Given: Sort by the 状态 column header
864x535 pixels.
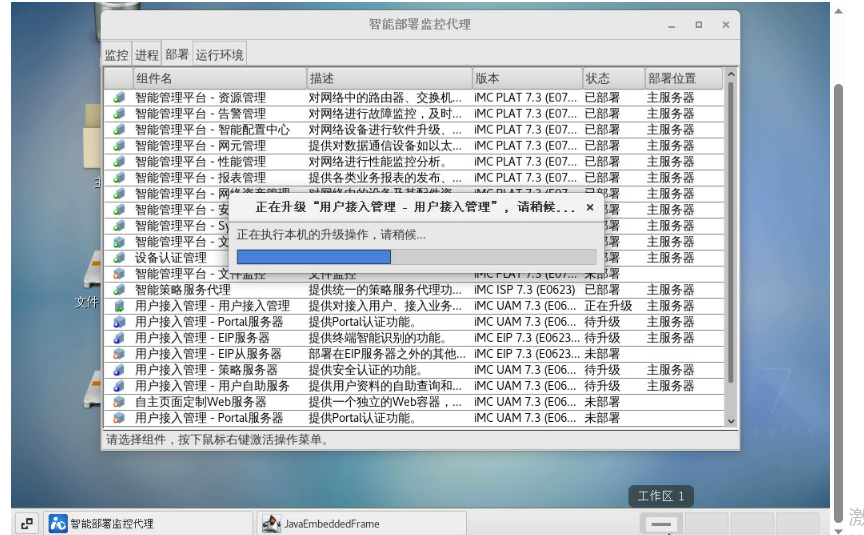Looking at the screenshot, I should coord(613,78).
